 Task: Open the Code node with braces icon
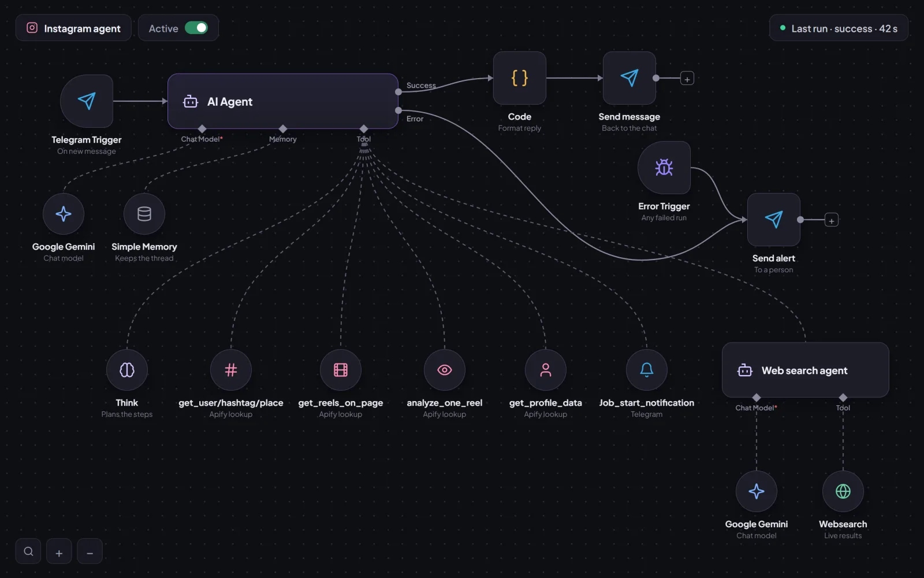pos(520,78)
